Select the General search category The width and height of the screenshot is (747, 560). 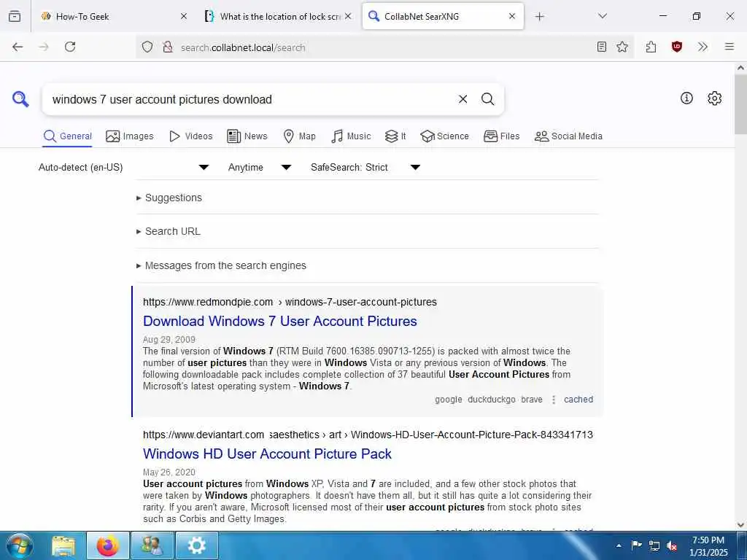coord(67,136)
